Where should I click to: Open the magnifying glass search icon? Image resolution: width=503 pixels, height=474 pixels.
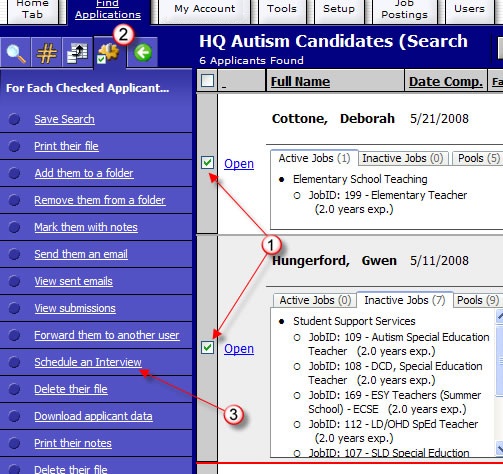[15, 53]
